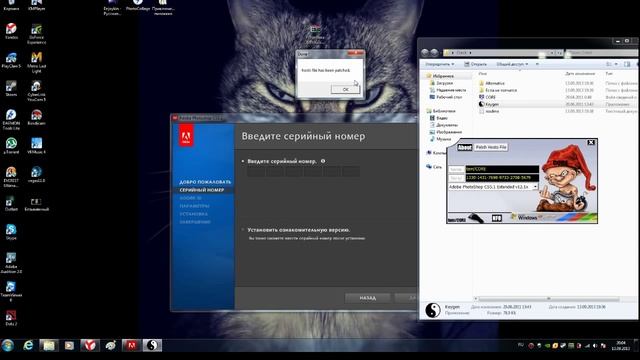Open the Metro Last Light desktop shortcut
Viewport: 640px width, 360px height.
[36, 62]
